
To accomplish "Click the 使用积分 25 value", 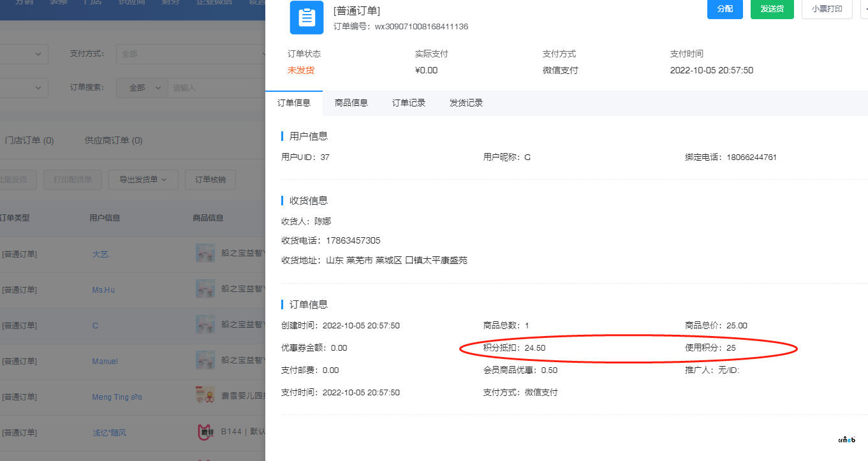I will [731, 348].
